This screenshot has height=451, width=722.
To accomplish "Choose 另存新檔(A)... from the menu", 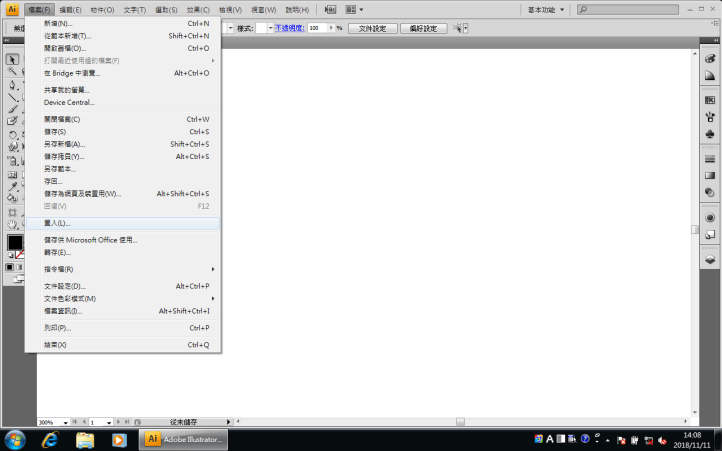I will pyautogui.click(x=64, y=144).
